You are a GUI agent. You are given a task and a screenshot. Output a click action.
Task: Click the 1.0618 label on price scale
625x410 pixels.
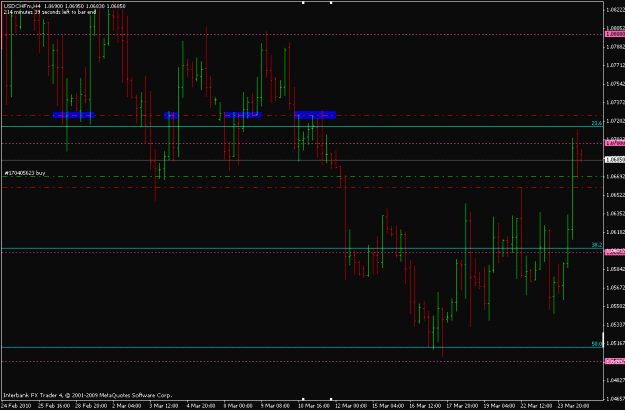pyautogui.click(x=615, y=232)
